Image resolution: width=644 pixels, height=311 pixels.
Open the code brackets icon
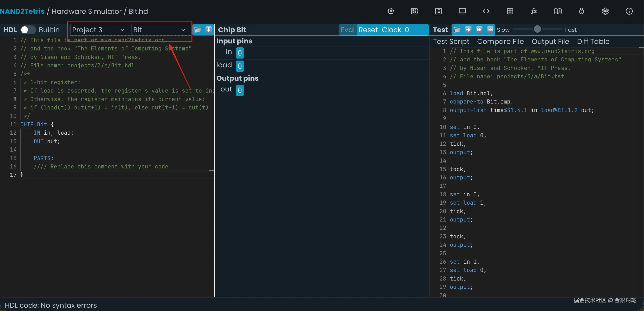pyautogui.click(x=486, y=11)
